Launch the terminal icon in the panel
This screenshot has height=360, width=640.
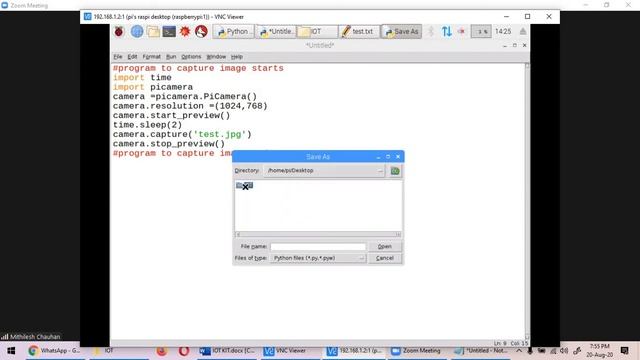click(169, 31)
